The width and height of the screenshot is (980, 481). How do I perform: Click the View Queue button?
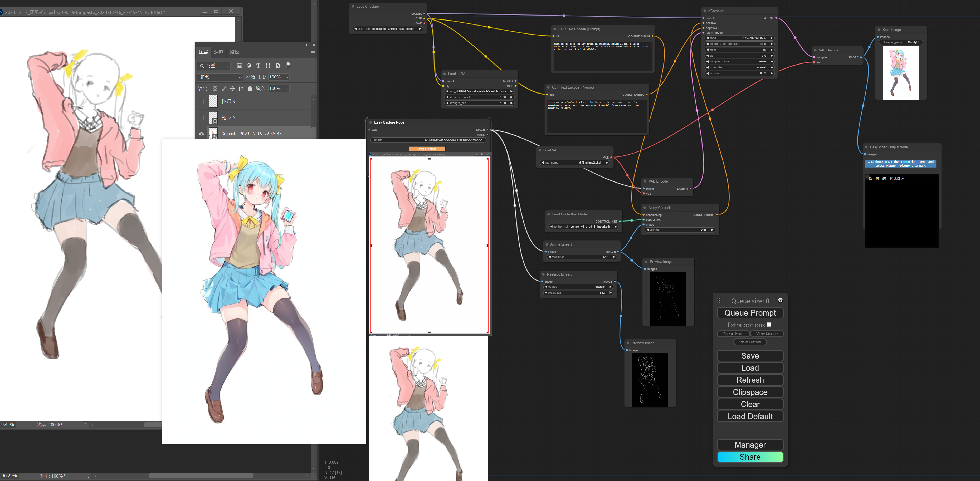tap(767, 334)
